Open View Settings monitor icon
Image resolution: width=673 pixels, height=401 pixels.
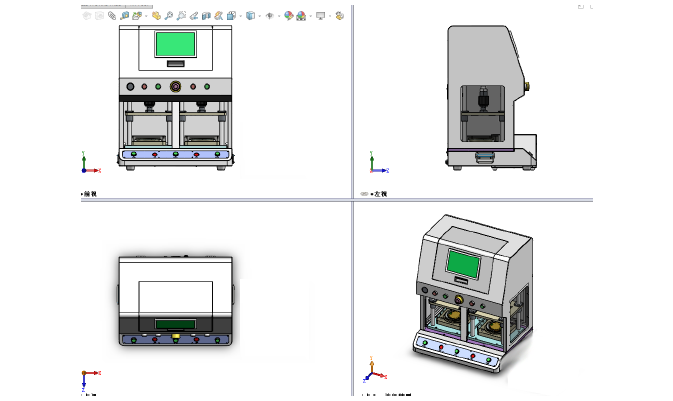click(x=320, y=16)
